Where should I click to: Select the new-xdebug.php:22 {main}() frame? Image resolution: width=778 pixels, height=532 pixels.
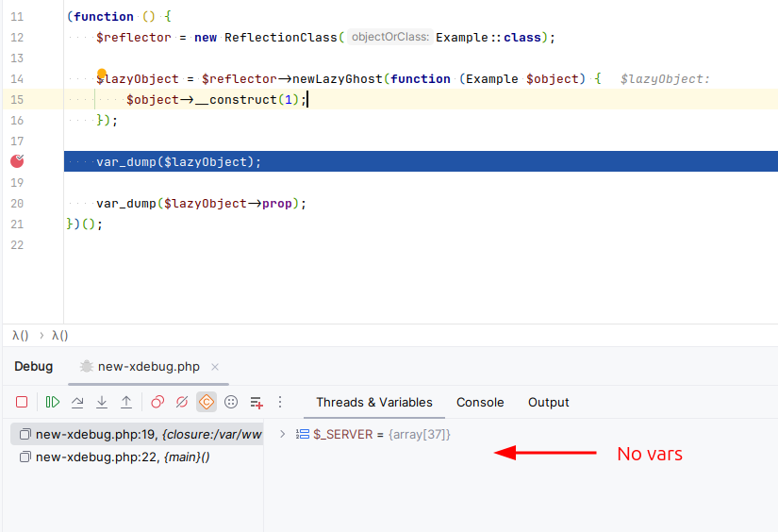[x=123, y=457]
